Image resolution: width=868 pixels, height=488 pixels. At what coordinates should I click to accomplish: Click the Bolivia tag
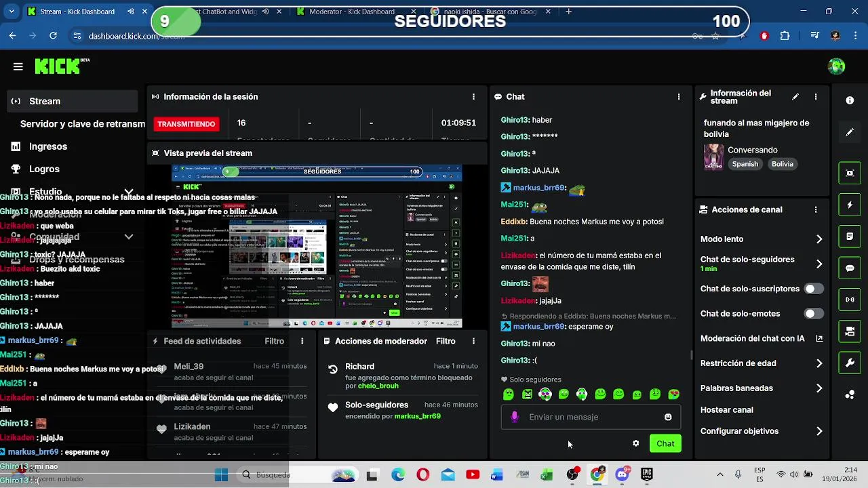pyautogui.click(x=782, y=164)
